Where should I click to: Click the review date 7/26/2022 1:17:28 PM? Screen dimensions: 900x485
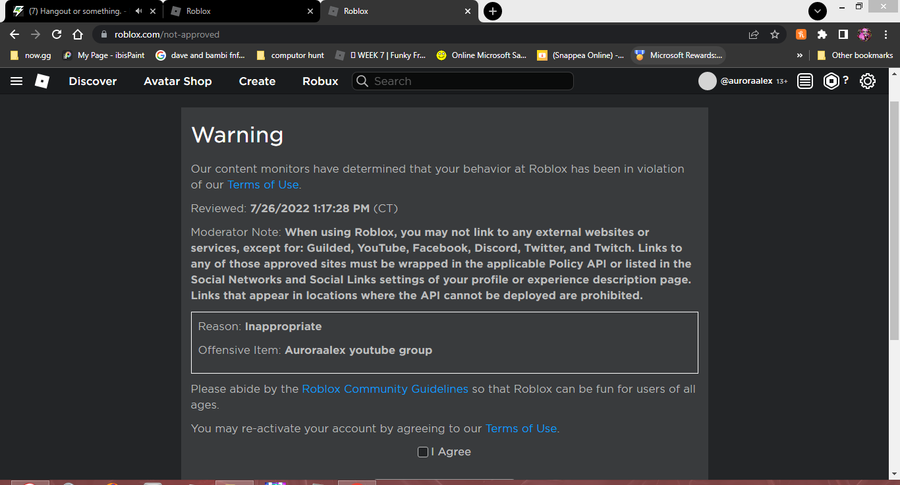(x=310, y=208)
